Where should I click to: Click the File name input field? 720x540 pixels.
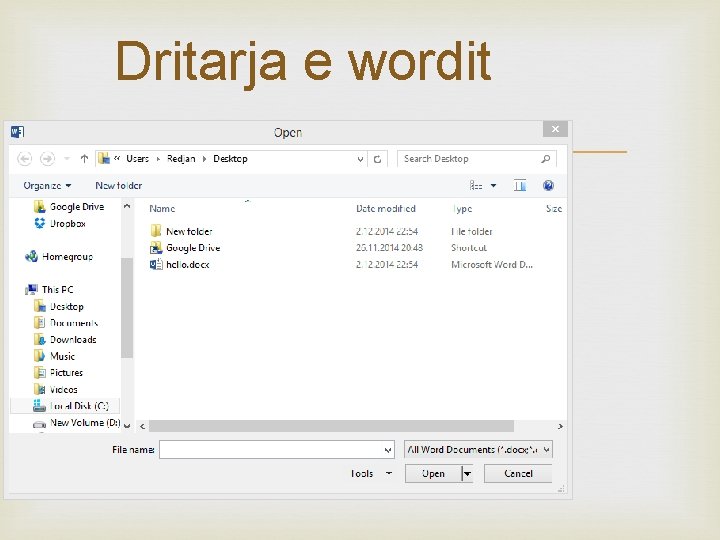pos(277,450)
